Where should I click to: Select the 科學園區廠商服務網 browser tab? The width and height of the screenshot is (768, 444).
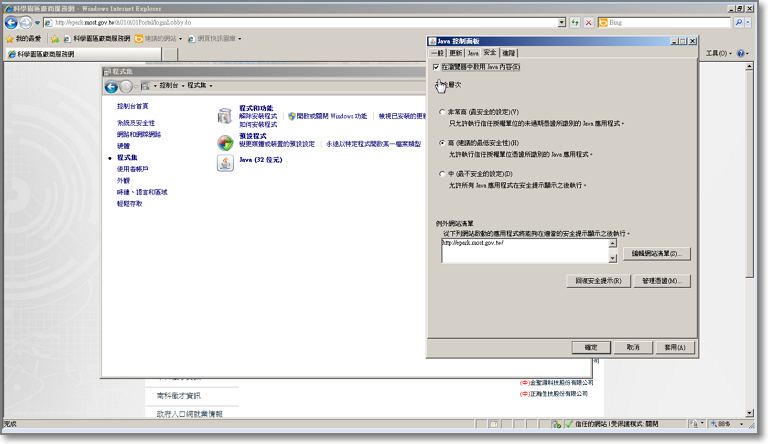point(83,54)
